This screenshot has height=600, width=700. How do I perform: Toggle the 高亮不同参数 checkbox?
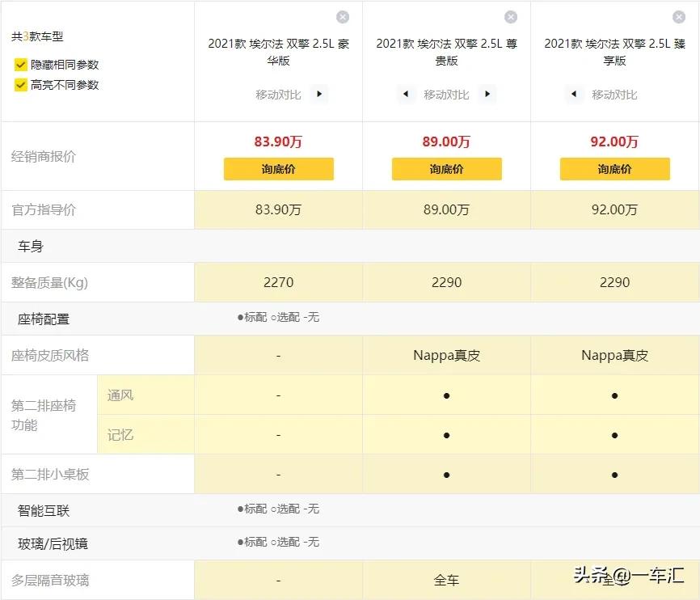20,84
